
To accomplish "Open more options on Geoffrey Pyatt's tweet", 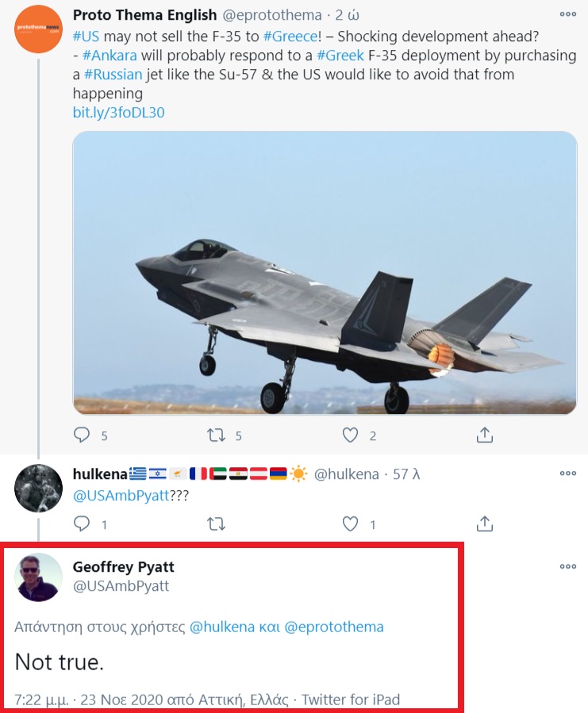I will click(x=567, y=567).
